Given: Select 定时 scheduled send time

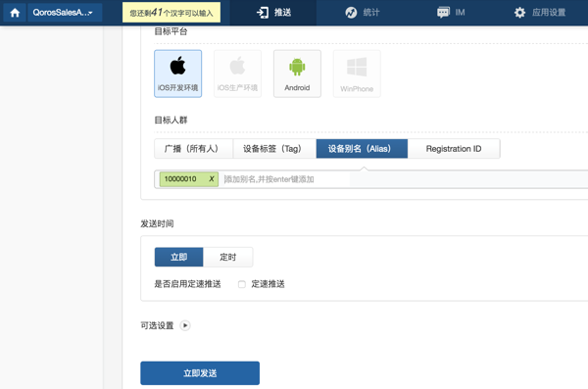Looking at the screenshot, I should pos(228,257).
